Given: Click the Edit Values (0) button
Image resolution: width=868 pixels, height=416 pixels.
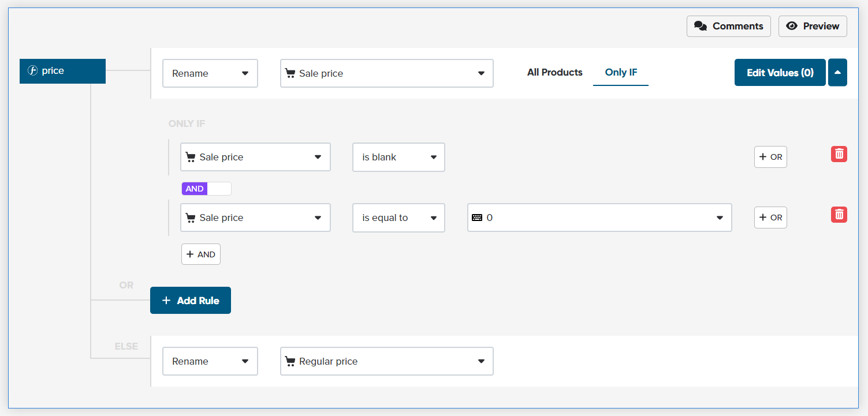Looking at the screenshot, I should click(x=780, y=72).
